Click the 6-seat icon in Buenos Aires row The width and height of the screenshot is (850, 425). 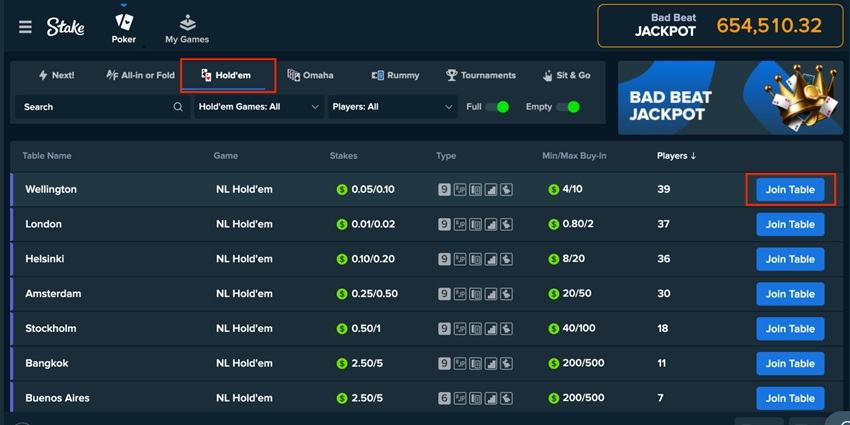pos(445,398)
